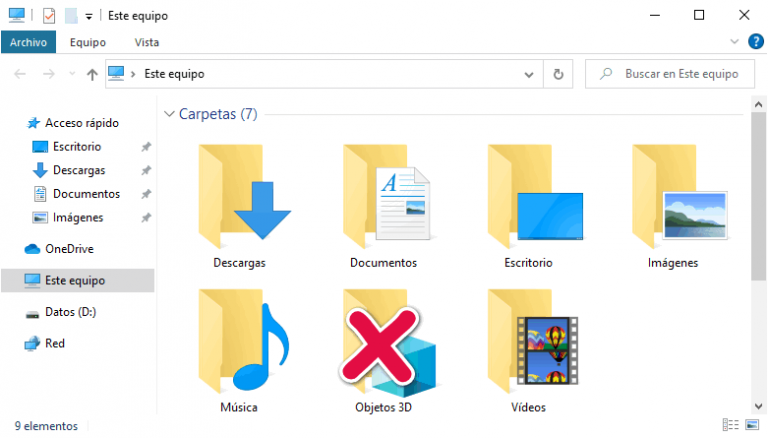This screenshot has height=438, width=768.
Task: Select OneDrive in the navigation pane
Action: click(x=68, y=249)
